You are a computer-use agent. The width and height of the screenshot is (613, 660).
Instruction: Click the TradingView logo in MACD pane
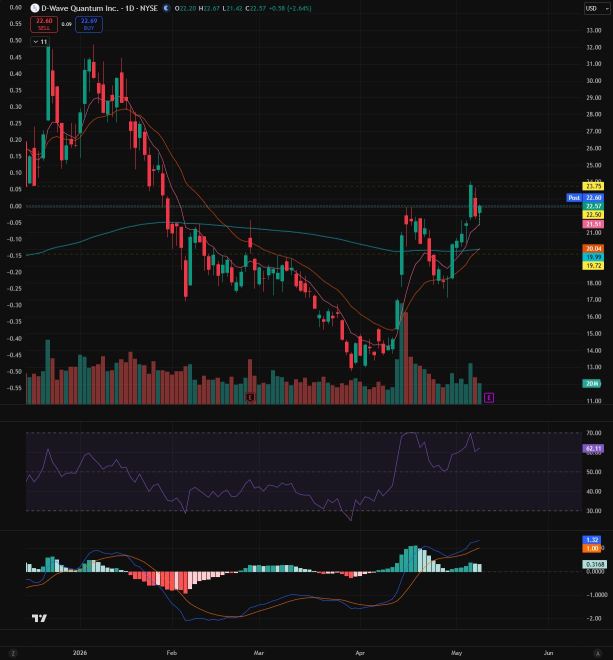coord(39,618)
